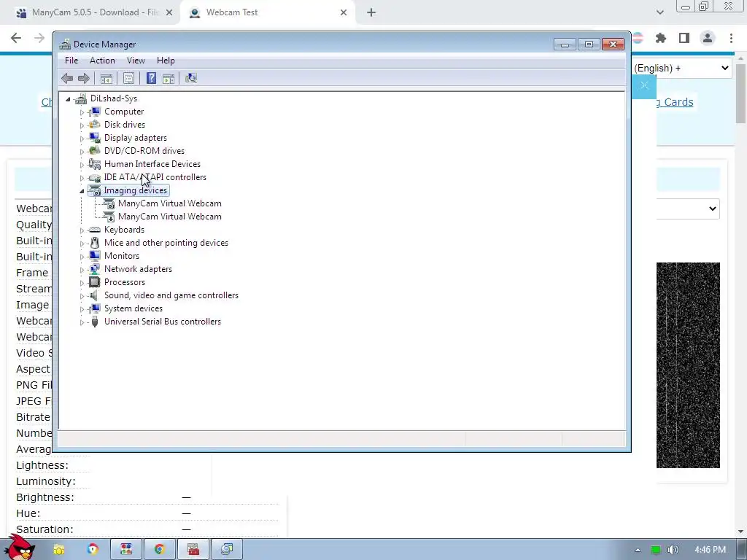Open the Action menu in Device Manager
This screenshot has height=560, width=747.
tap(102, 61)
